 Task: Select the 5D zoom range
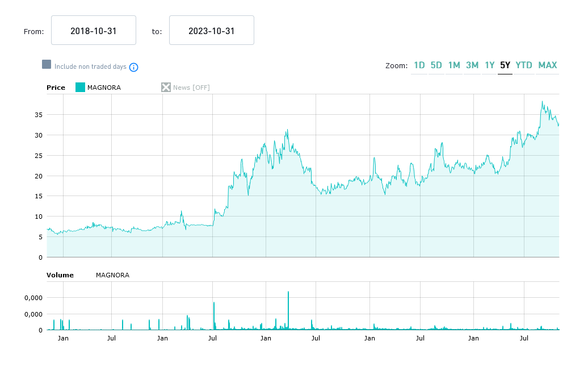tap(436, 65)
